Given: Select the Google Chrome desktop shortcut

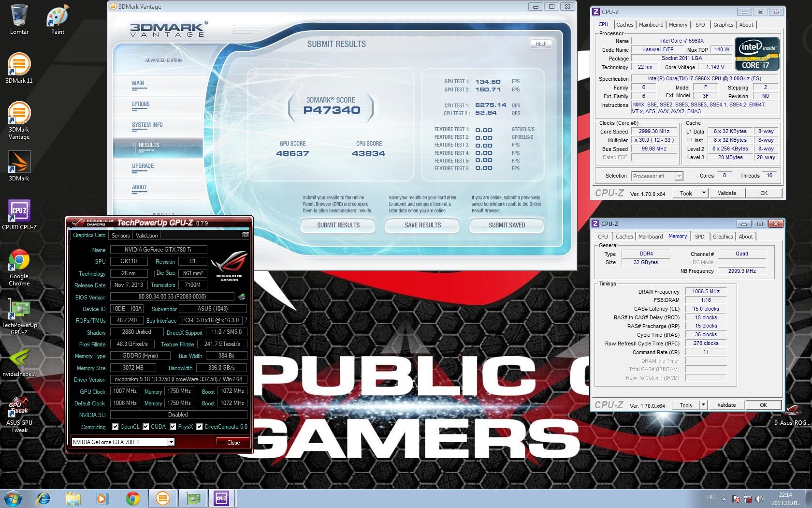Looking at the screenshot, I should pyautogui.click(x=19, y=268).
